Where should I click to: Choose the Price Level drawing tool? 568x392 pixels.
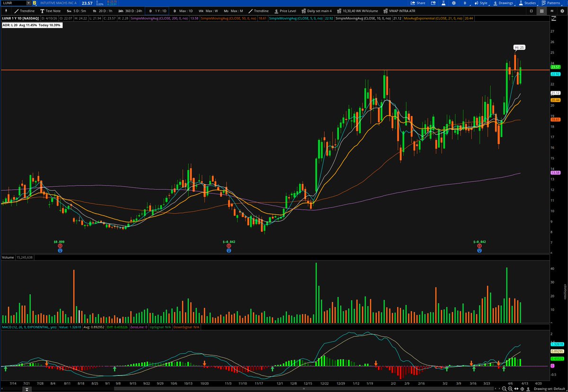284,10
